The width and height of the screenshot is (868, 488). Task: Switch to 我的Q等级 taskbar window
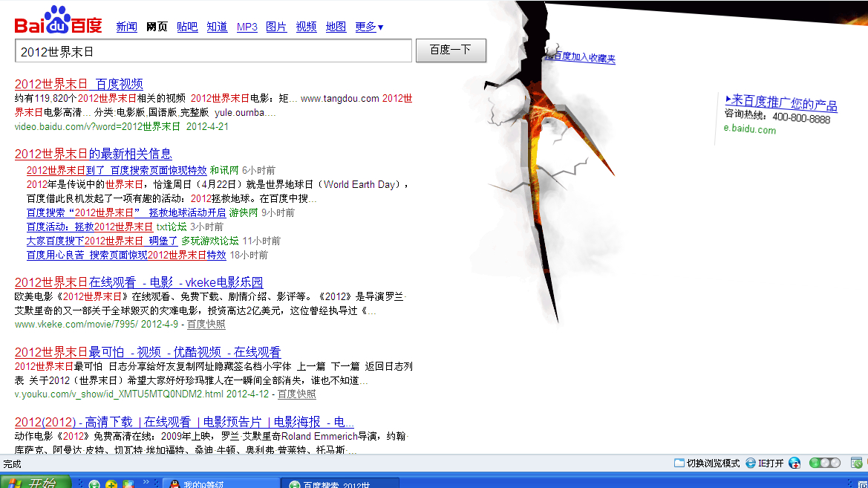(x=221, y=483)
